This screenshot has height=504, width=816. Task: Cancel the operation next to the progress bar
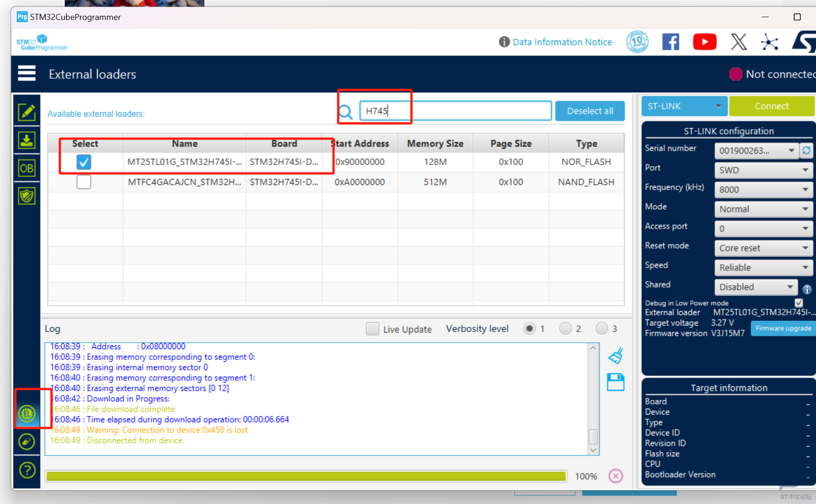(616, 476)
